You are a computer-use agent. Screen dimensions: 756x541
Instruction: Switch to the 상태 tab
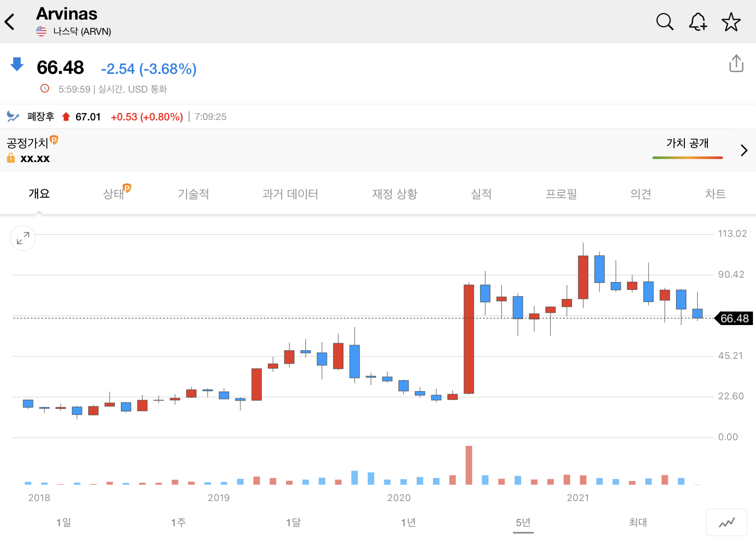(114, 194)
